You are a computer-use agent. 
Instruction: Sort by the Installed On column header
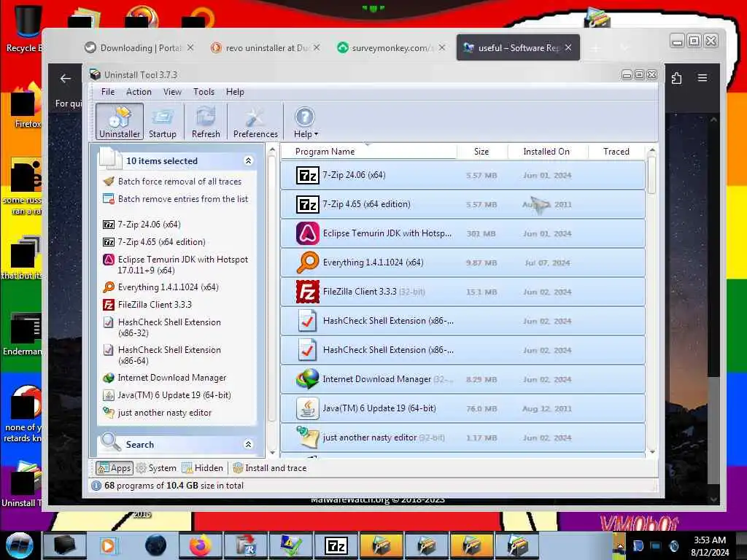[x=547, y=152]
